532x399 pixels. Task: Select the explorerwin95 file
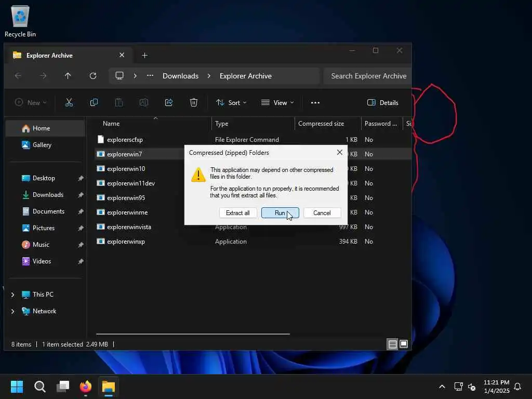coord(126,198)
